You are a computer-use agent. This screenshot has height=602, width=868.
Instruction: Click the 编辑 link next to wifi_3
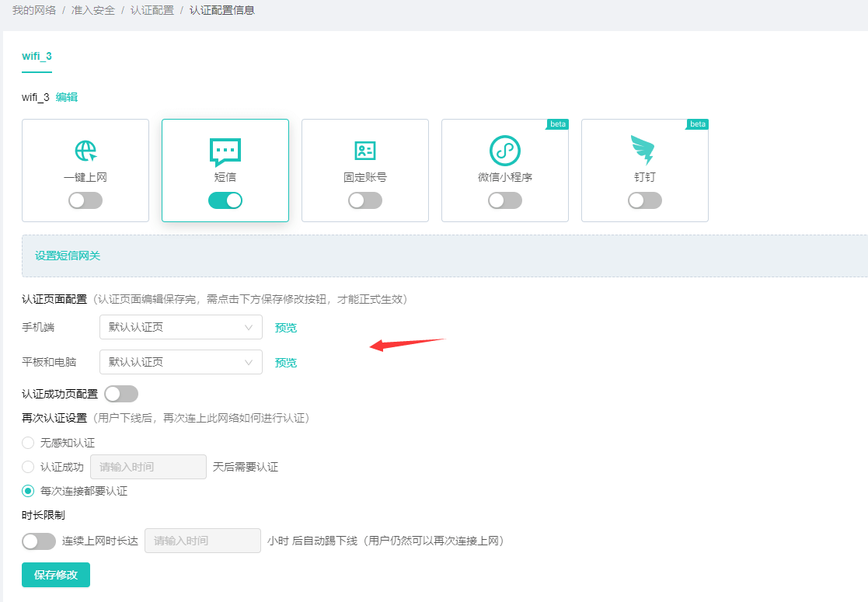(x=67, y=97)
